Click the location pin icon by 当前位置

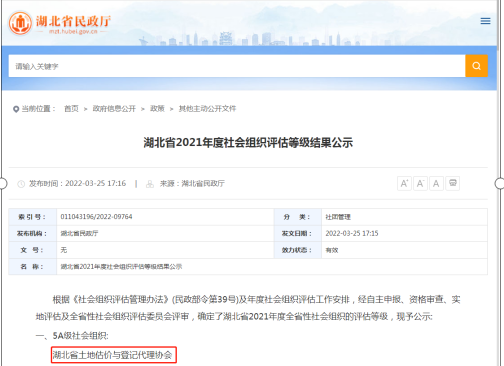[16, 109]
